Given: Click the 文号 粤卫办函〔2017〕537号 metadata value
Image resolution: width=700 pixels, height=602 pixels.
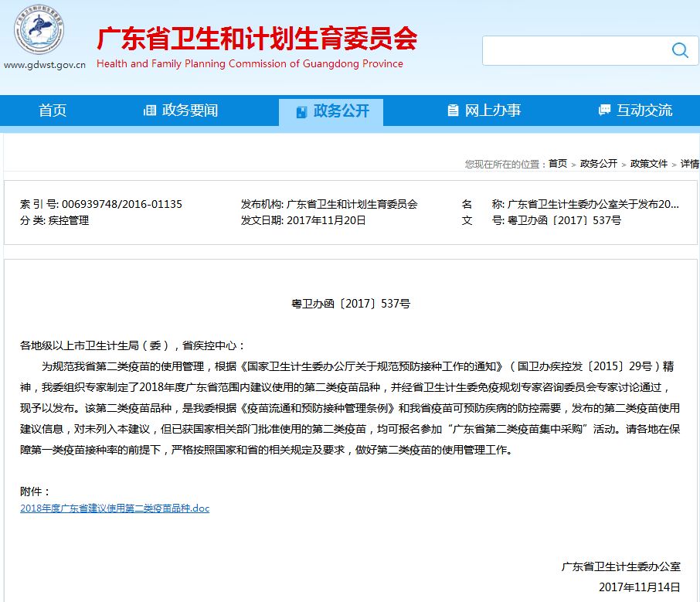Looking at the screenshot, I should point(564,220).
